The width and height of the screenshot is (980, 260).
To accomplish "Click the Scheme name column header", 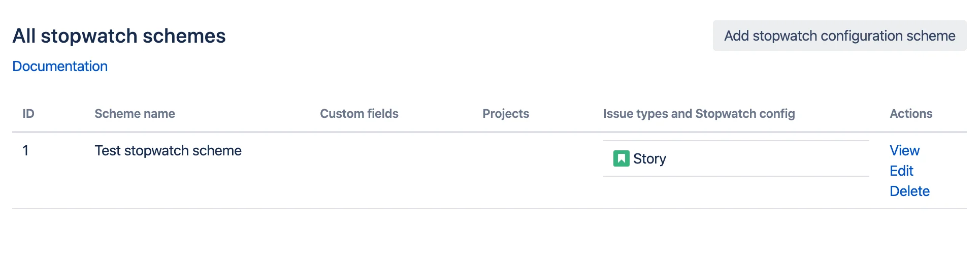I will pos(135,114).
